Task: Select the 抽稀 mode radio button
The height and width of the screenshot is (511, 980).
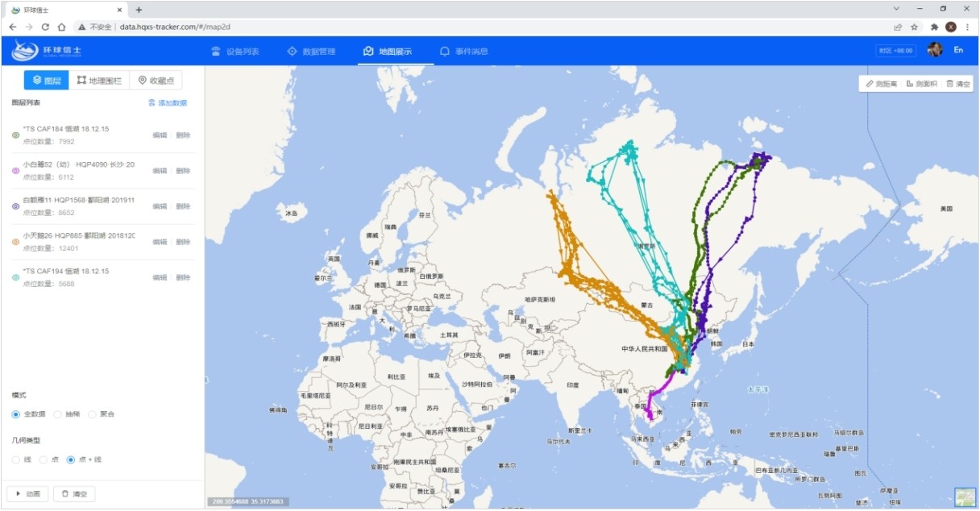Action: 57,414
